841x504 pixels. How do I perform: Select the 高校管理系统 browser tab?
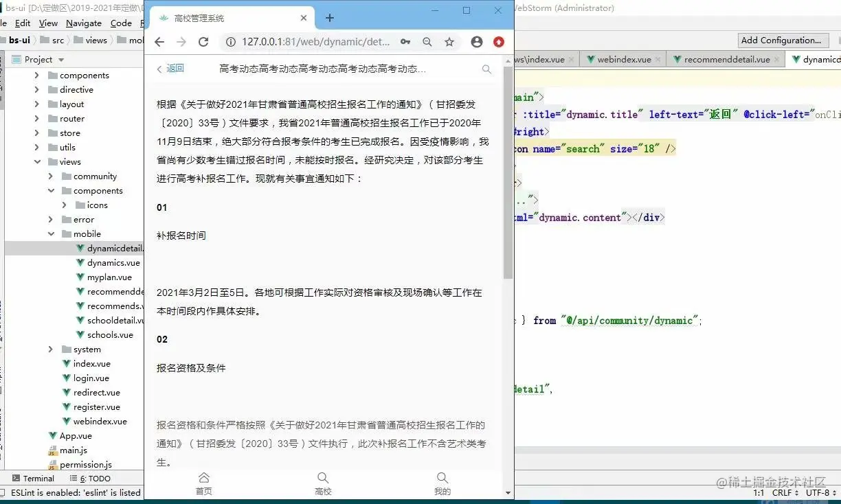232,19
